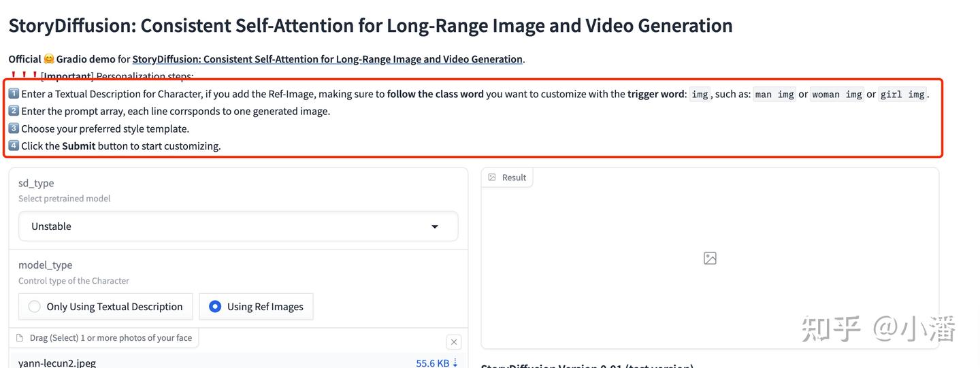Click the 'Select pretrained model' description
Screen dimensions: 980x368
coord(64,199)
